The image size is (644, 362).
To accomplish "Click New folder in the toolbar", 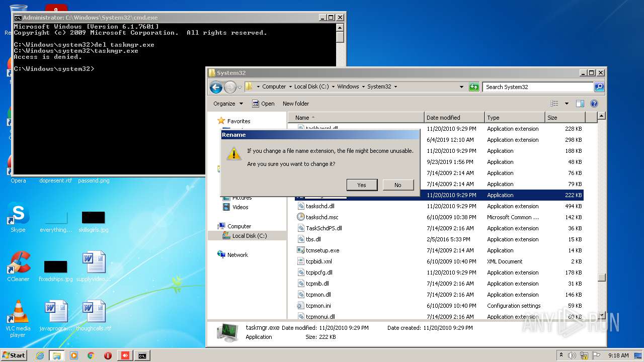I will coord(296,104).
